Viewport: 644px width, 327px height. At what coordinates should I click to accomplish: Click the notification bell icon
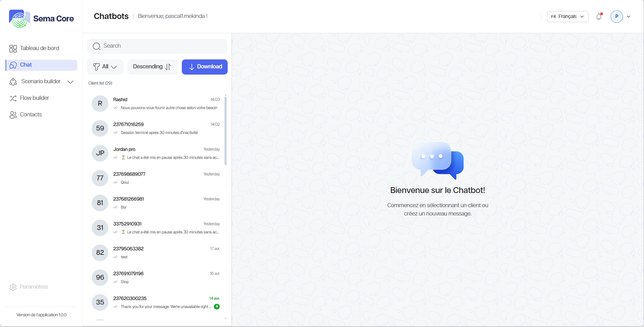599,17
